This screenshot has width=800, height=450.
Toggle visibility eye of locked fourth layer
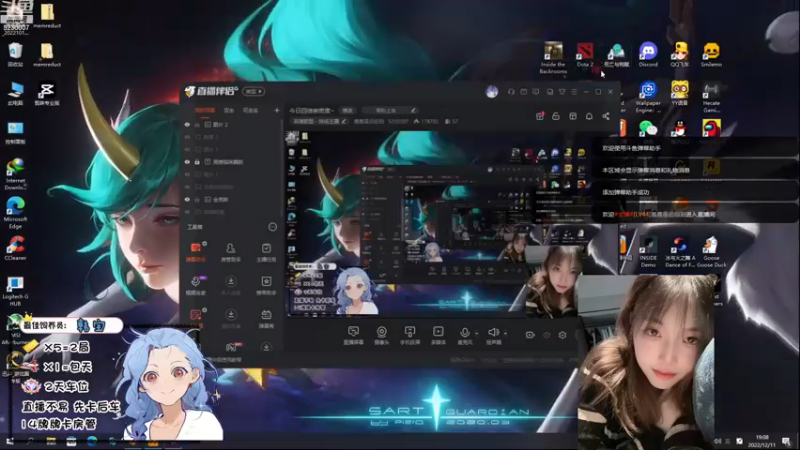(187, 162)
